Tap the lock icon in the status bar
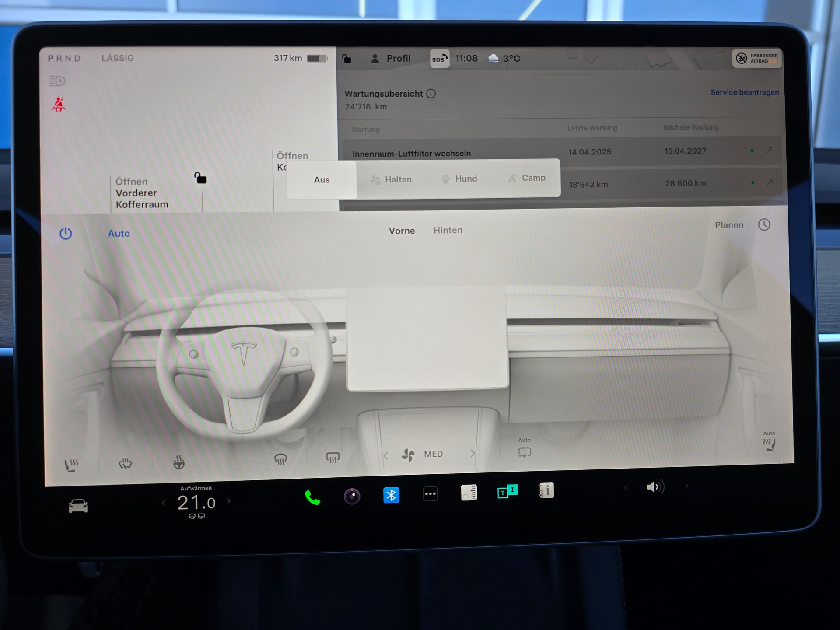Screen dimensions: 840x630 click(346, 59)
